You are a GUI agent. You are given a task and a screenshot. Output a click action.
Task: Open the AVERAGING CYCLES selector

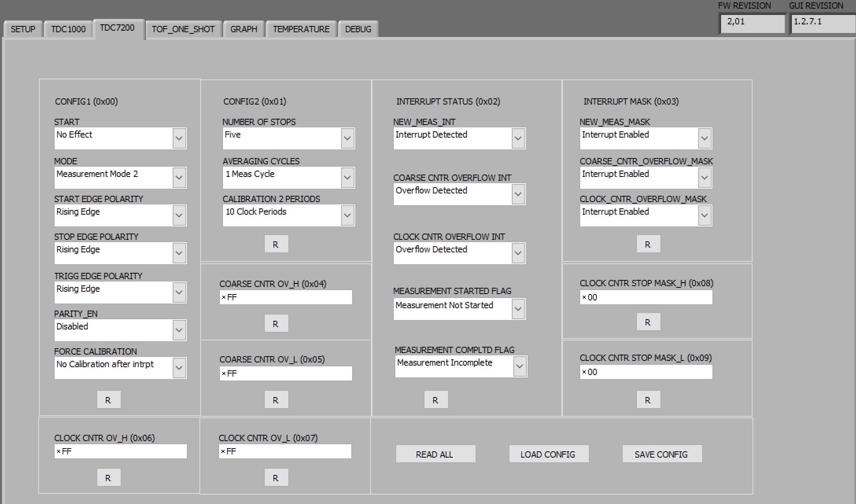[347, 177]
